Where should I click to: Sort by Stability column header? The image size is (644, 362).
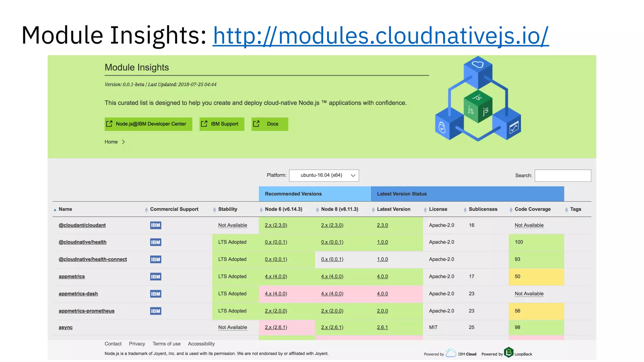(228, 209)
